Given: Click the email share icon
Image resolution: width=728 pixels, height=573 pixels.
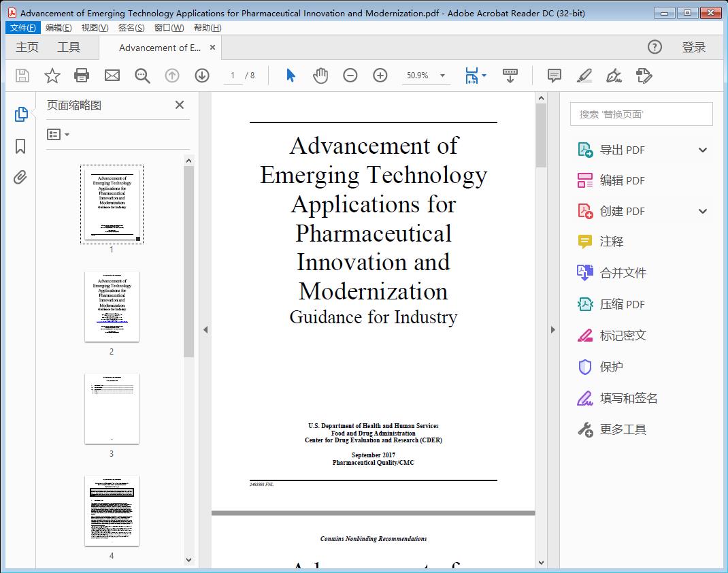Looking at the screenshot, I should [x=112, y=76].
